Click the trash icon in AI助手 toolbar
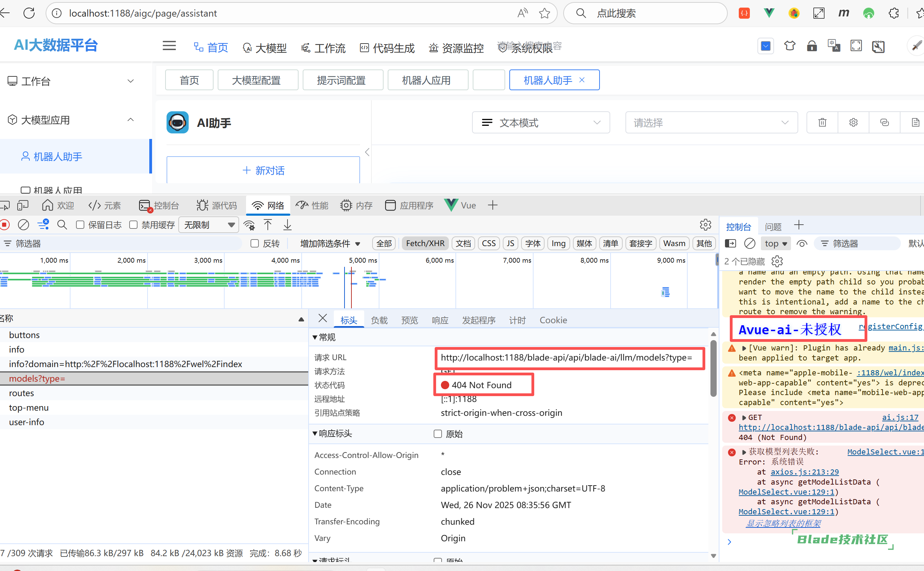This screenshot has height=571, width=924. tap(822, 123)
